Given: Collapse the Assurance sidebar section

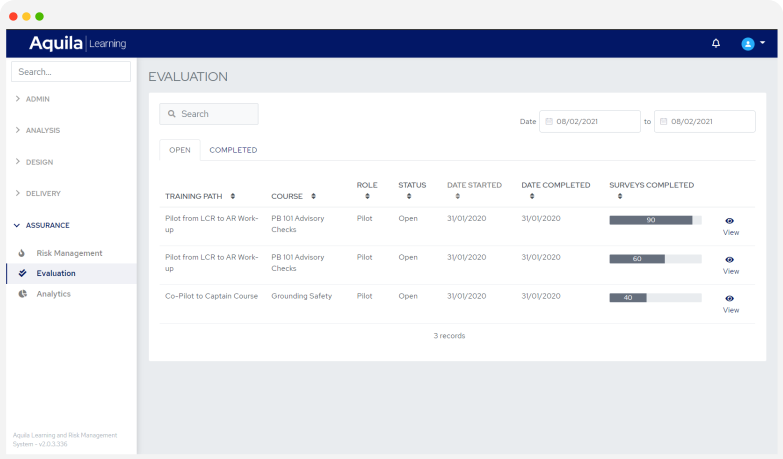Looking at the screenshot, I should pos(47,225).
